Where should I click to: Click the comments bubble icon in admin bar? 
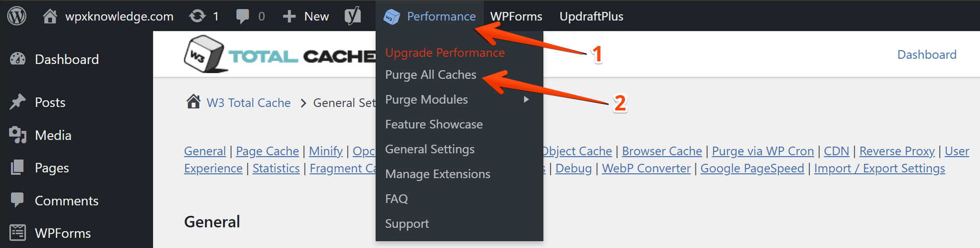click(x=243, y=16)
